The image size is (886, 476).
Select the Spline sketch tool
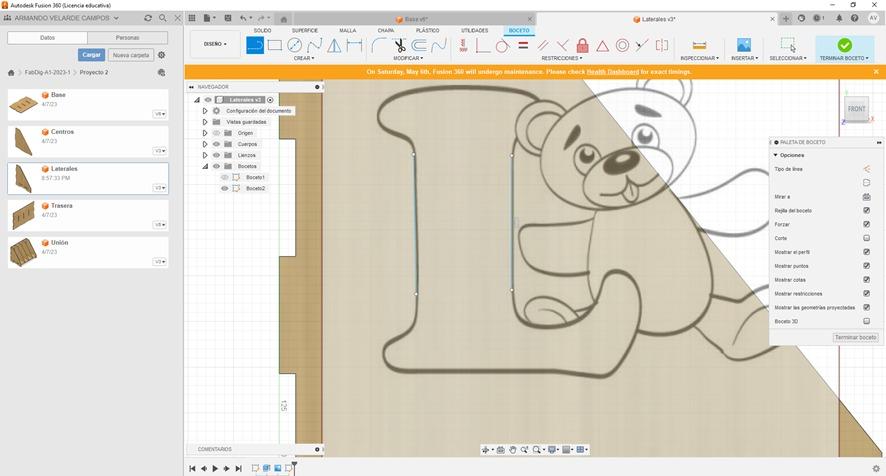tap(314, 45)
